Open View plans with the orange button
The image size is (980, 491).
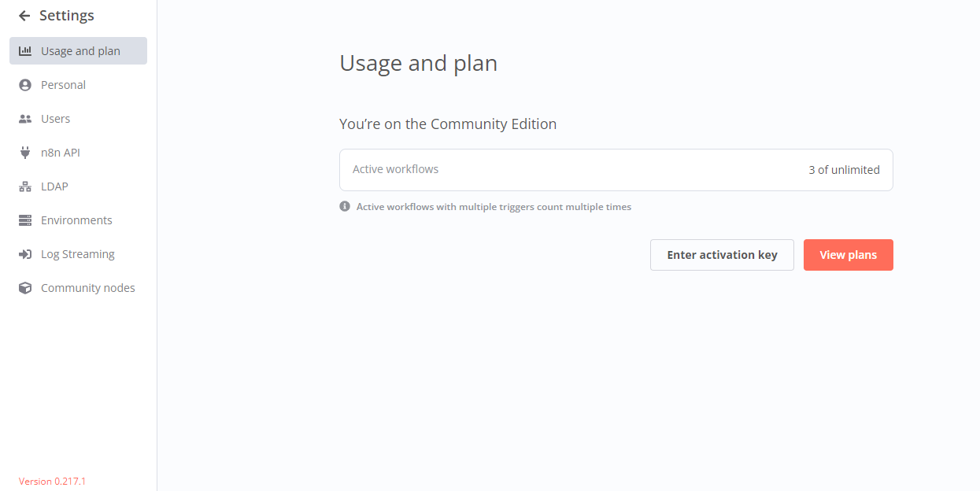(848, 255)
